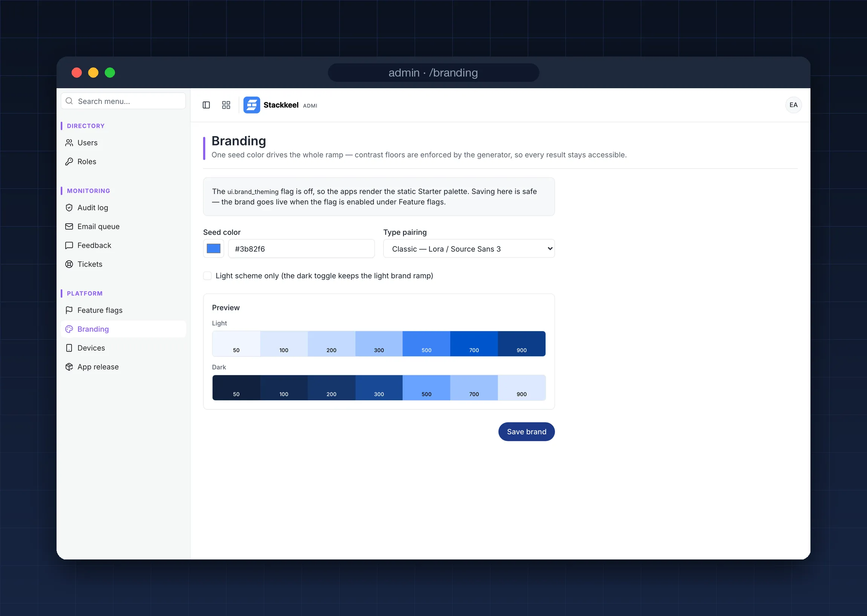The width and height of the screenshot is (867, 616).
Task: Open the Devices sidebar link
Action: [123, 348]
